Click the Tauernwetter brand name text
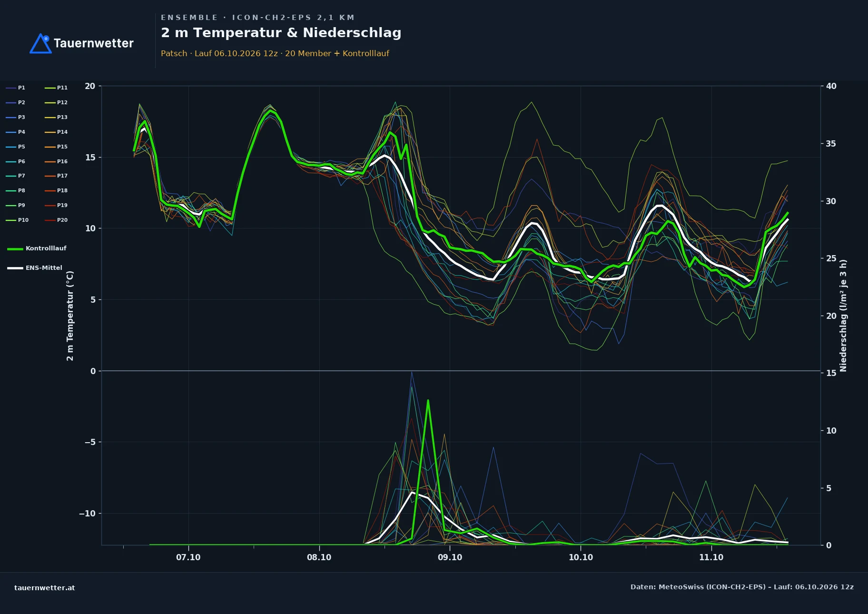The width and height of the screenshot is (868, 614). [x=94, y=43]
